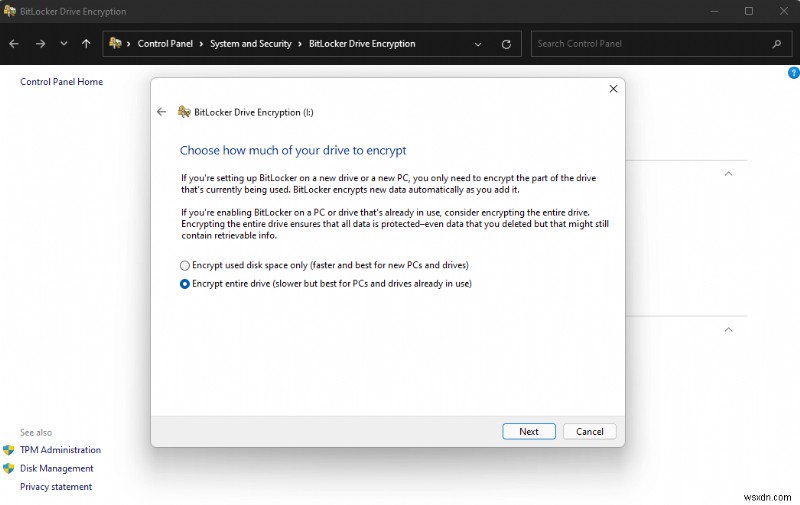Select Encrypt used disk space only
The width and height of the screenshot is (800, 505).
coord(324,265)
